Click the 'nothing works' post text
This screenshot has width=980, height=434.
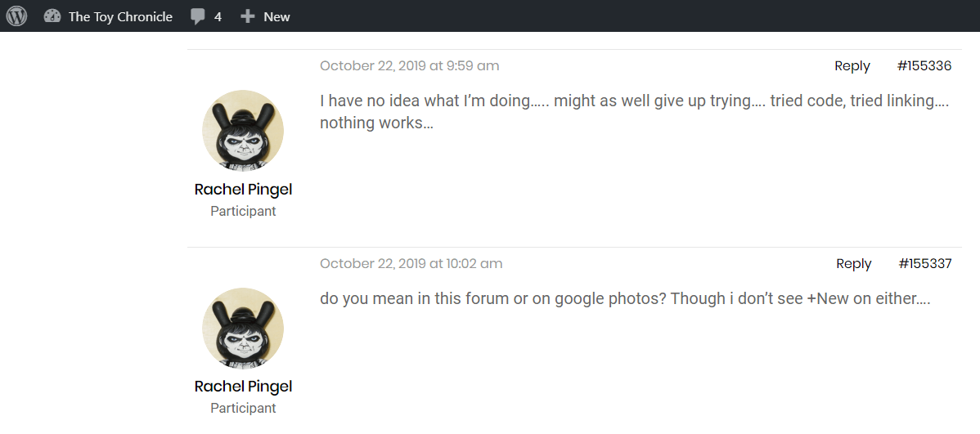click(x=376, y=123)
